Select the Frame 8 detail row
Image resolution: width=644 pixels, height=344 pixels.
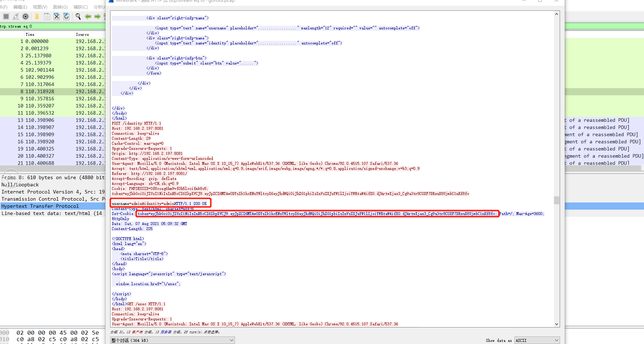pyautogui.click(x=53, y=177)
